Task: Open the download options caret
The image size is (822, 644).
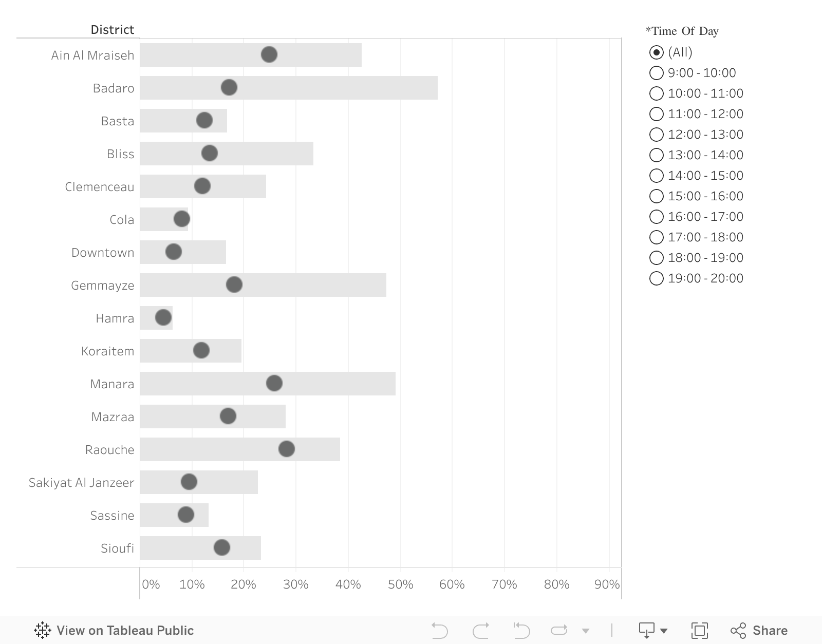Action: coord(664,631)
